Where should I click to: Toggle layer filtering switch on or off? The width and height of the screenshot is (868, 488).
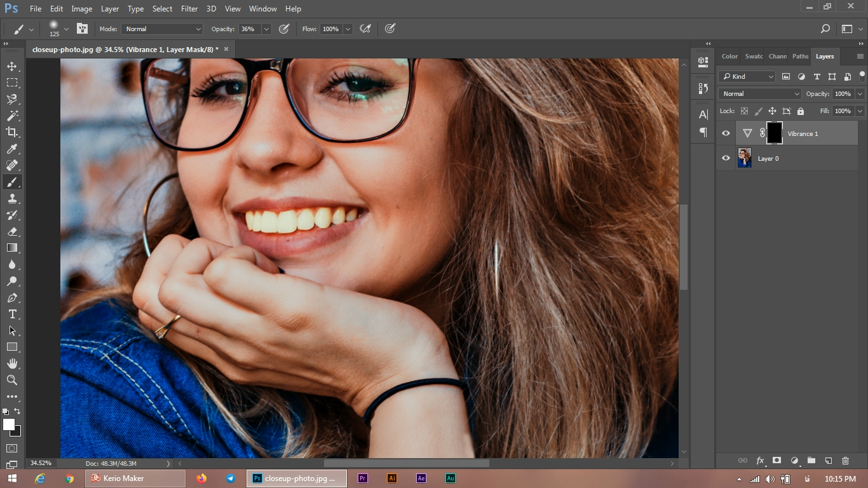coord(862,76)
